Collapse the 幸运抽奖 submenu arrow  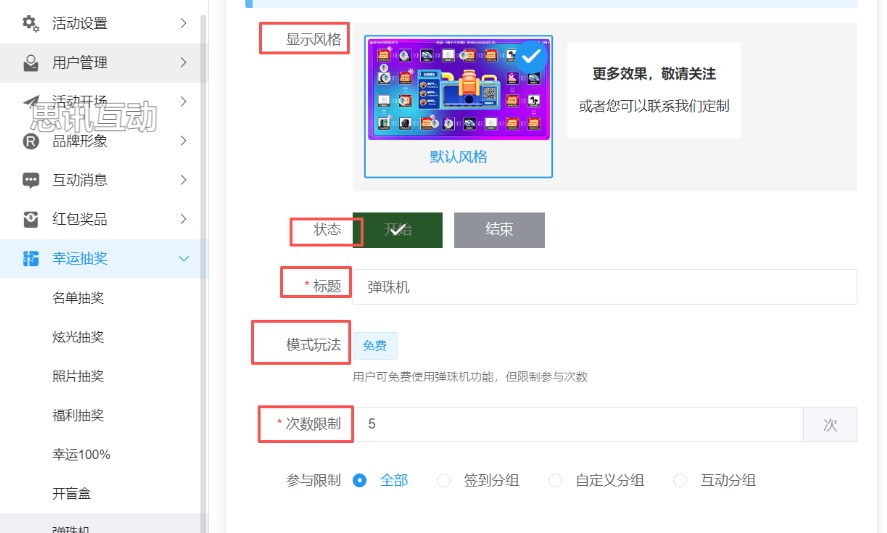[x=183, y=259]
